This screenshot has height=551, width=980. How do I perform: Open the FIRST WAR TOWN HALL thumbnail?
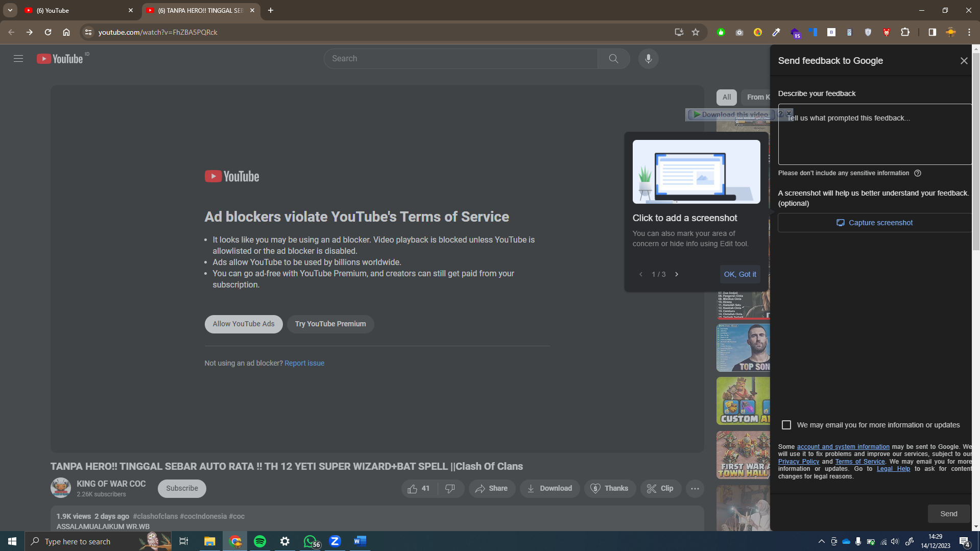tap(743, 455)
